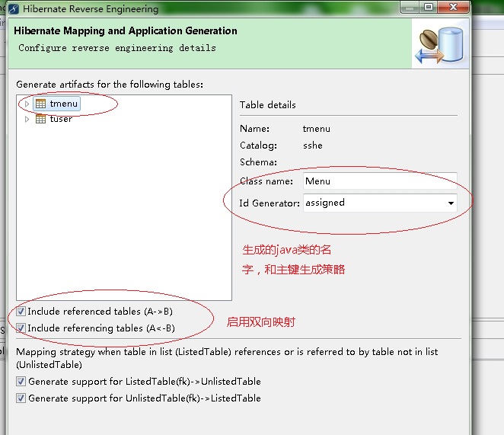Click the 'Class name:' label
504x435 pixels.
[x=266, y=181]
